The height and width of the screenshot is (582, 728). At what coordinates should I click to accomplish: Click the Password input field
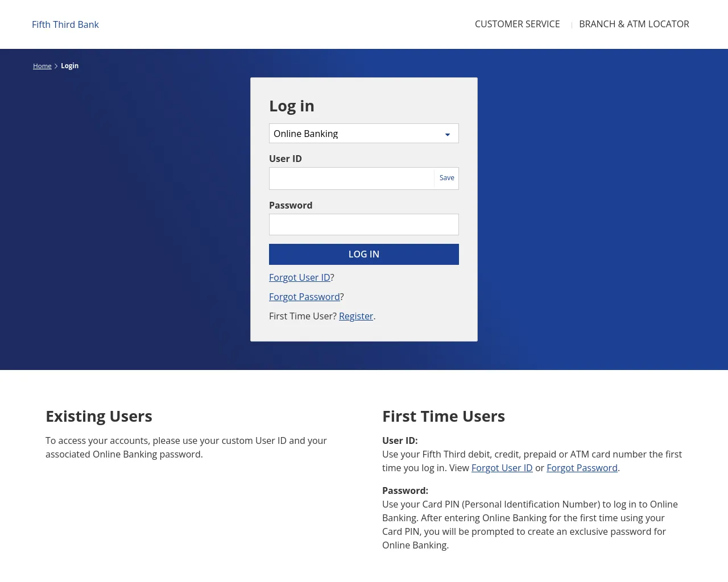coord(363,225)
